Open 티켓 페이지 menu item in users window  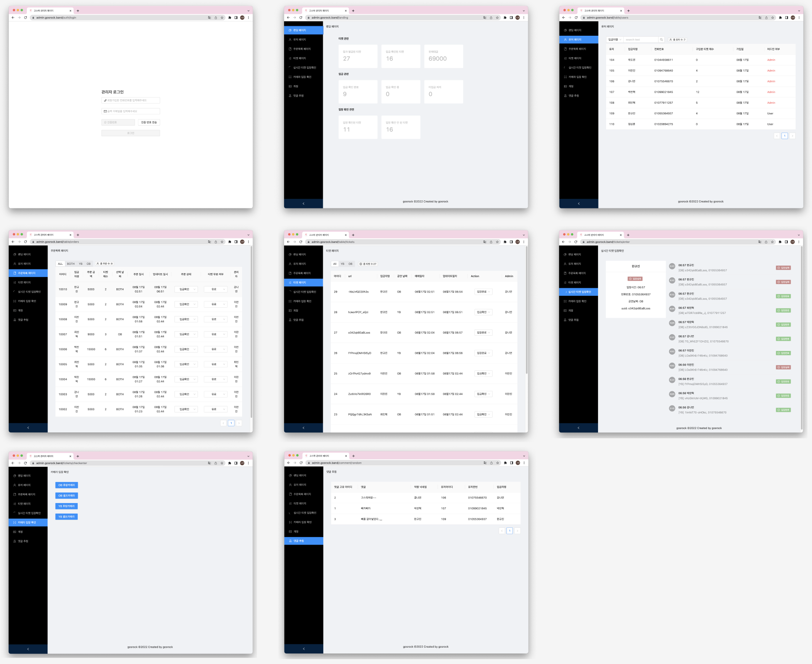[x=578, y=58]
